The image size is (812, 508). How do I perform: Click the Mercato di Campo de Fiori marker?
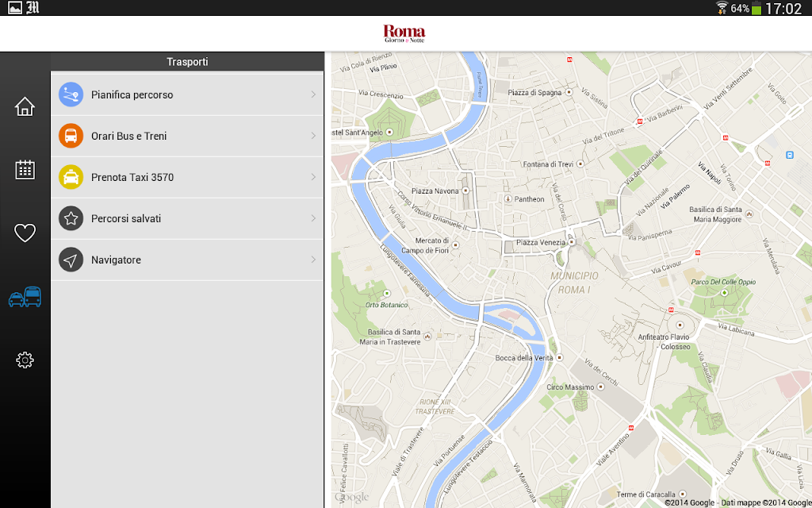tap(456, 245)
